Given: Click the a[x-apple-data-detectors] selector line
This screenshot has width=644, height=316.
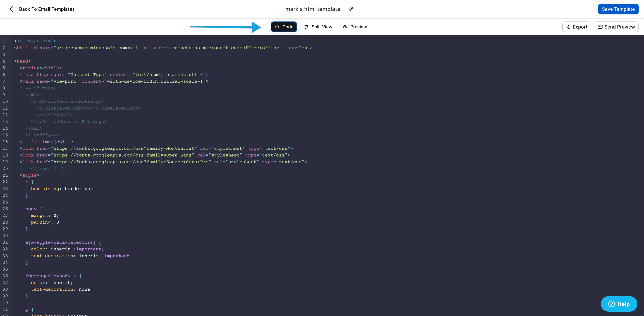Looking at the screenshot, I should tap(63, 242).
